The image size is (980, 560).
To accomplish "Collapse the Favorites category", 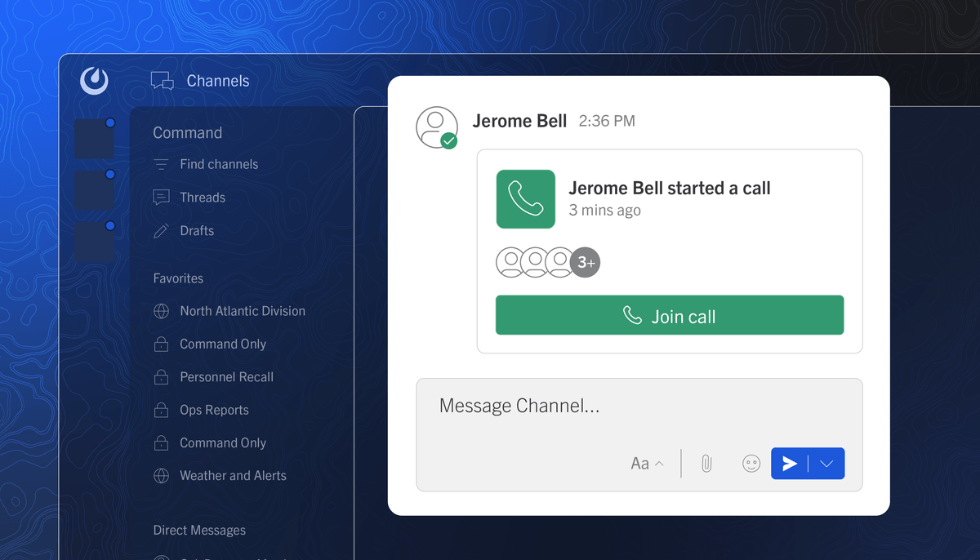I will (178, 278).
